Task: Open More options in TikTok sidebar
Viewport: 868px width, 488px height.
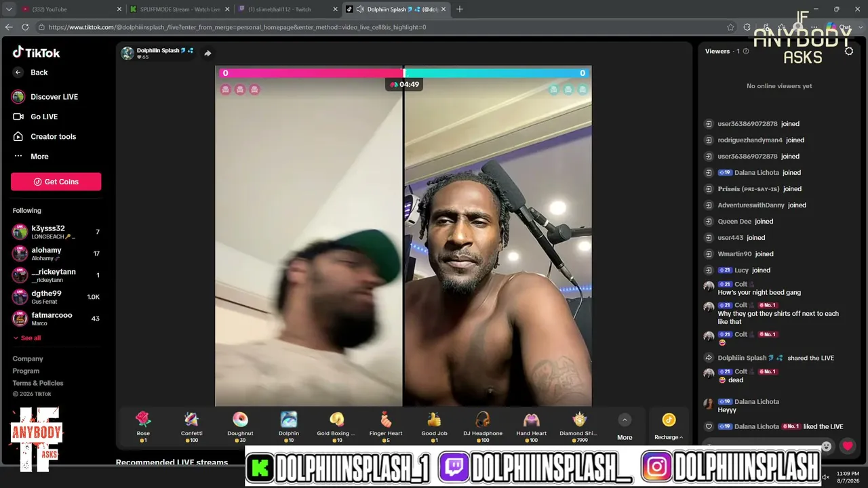Action: point(31,157)
